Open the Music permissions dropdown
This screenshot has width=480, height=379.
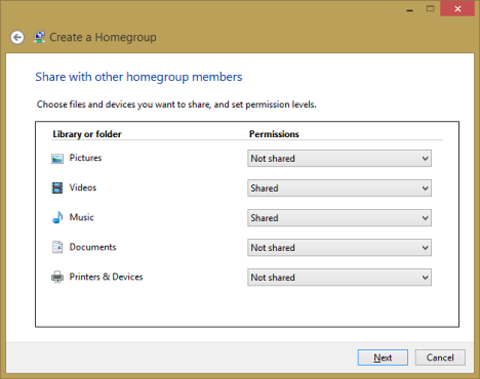pos(339,218)
